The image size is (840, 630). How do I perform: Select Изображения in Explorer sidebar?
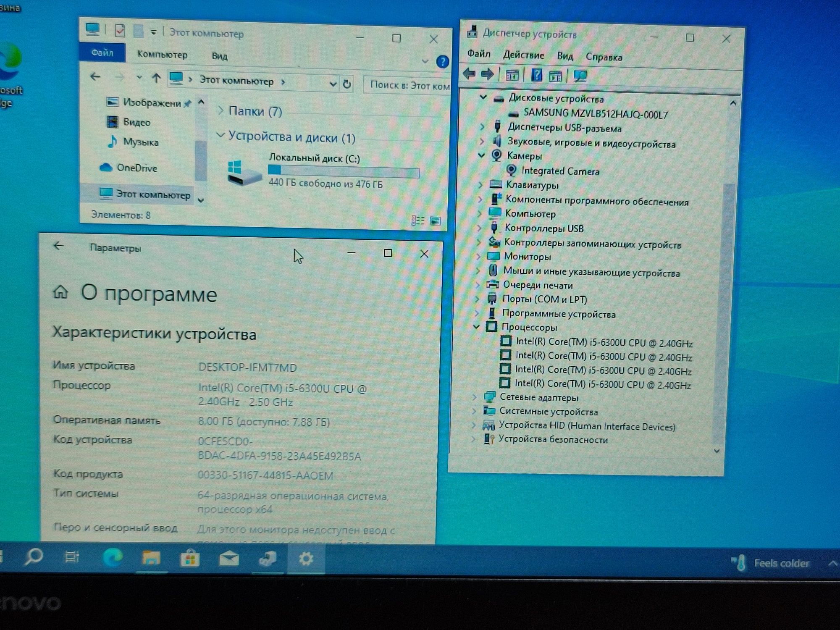pyautogui.click(x=152, y=102)
